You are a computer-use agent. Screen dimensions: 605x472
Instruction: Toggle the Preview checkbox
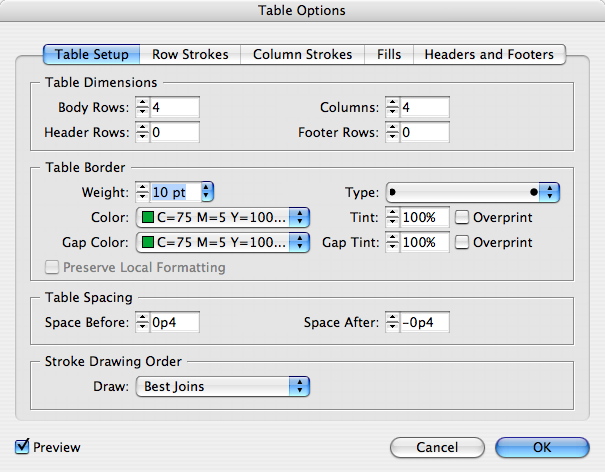click(x=22, y=447)
